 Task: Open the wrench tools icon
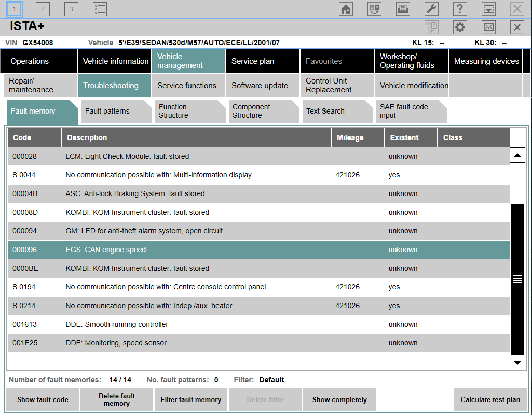tap(431, 9)
